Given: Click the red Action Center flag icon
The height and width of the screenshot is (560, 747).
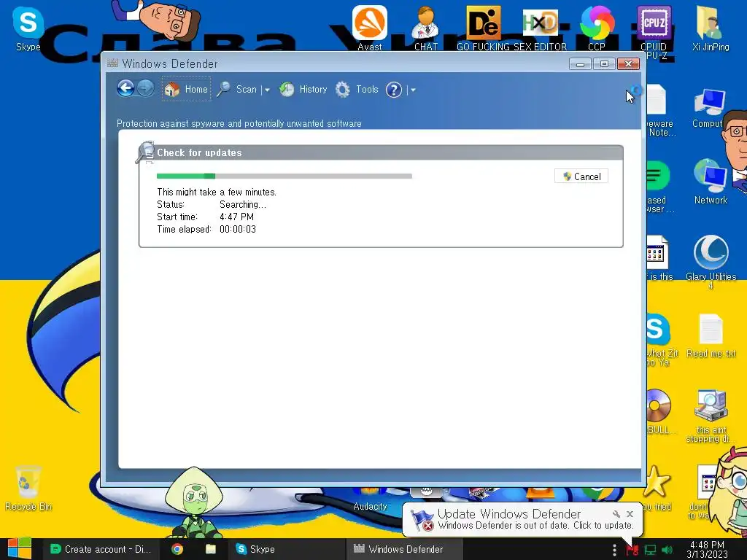Looking at the screenshot, I should click(632, 550).
